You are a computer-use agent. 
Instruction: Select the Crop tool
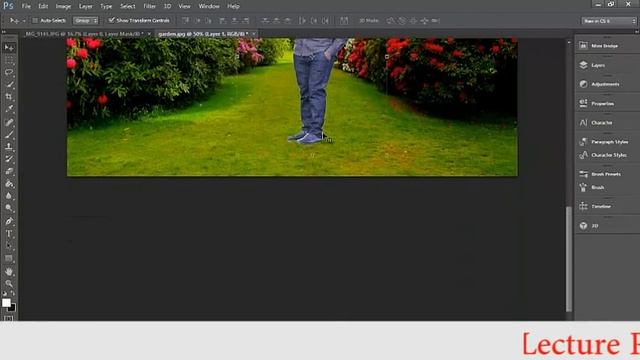9,97
